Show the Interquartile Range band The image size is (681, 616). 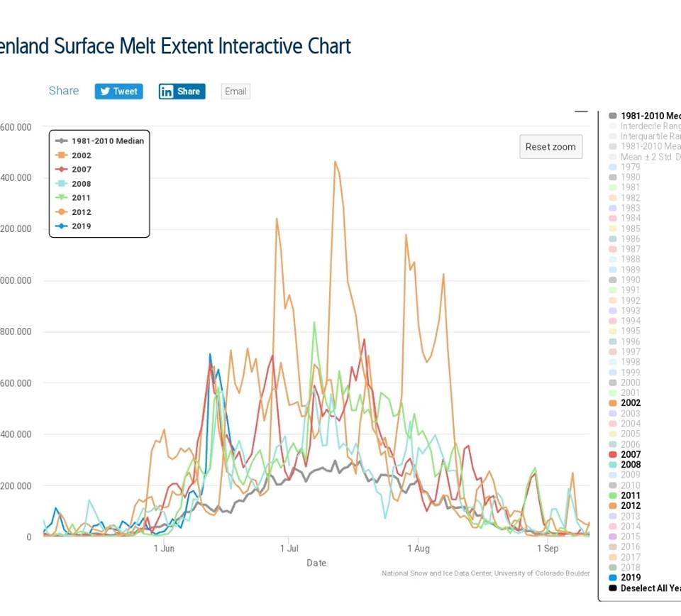[649, 136]
